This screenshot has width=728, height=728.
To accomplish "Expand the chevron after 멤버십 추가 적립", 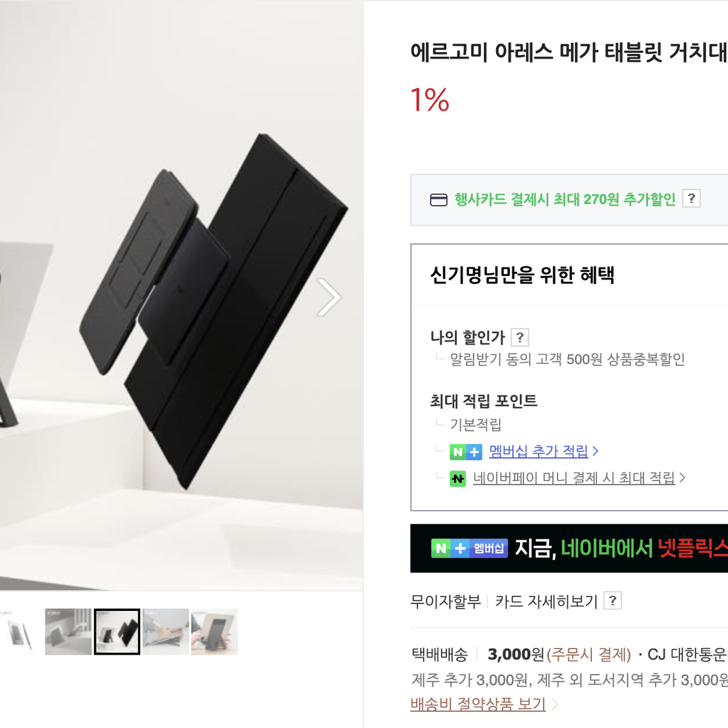I will pyautogui.click(x=595, y=451).
